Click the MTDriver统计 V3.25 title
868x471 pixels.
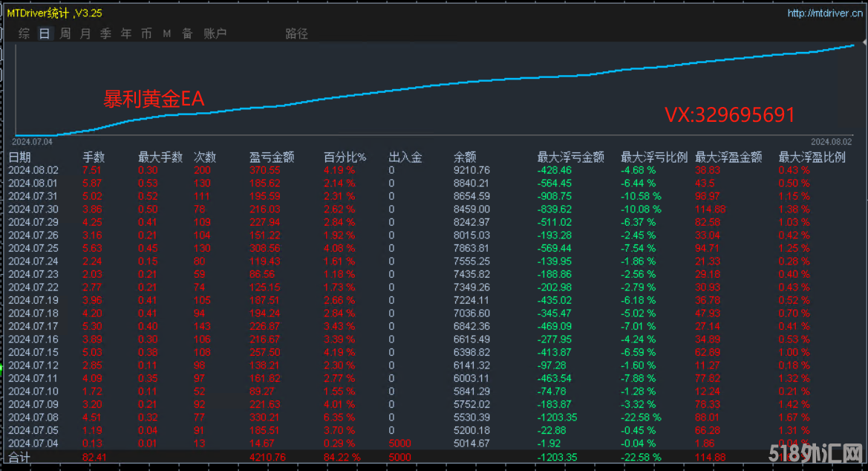(x=54, y=13)
